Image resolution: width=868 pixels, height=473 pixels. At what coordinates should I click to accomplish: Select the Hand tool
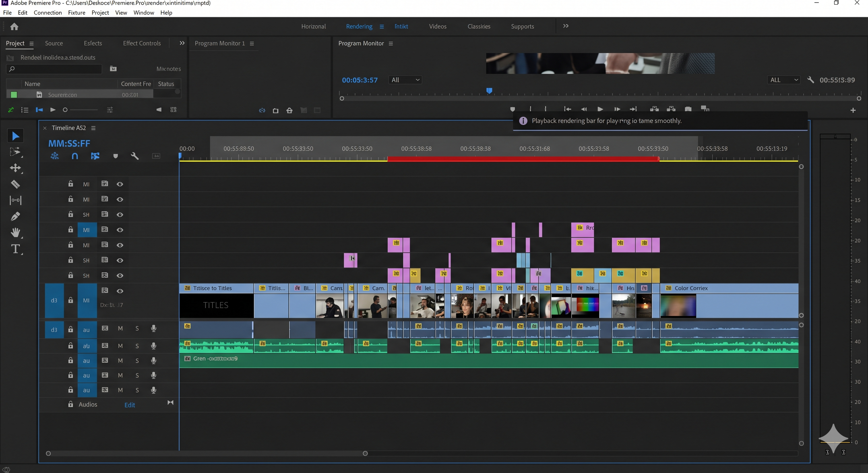coord(15,232)
